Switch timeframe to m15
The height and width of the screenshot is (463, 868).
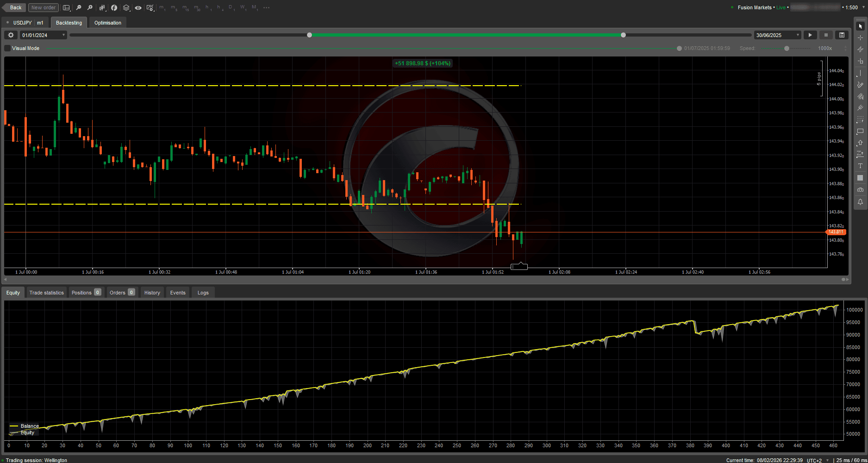pyautogui.click(x=184, y=7)
